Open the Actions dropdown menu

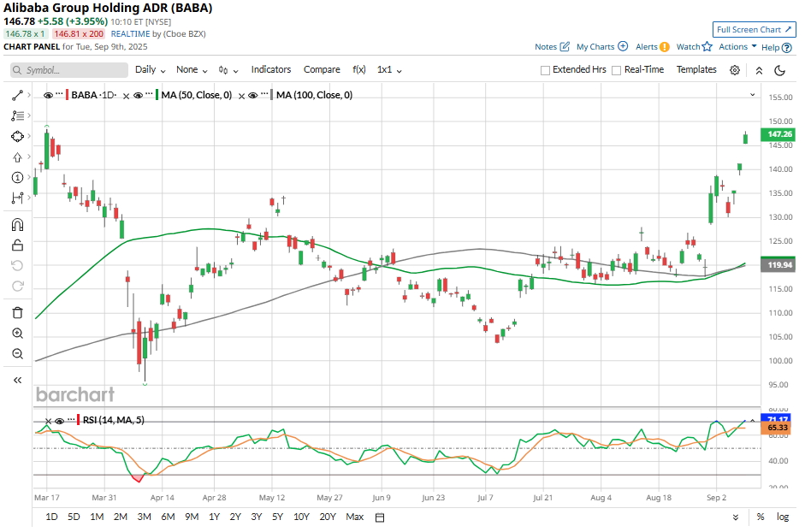coord(737,47)
